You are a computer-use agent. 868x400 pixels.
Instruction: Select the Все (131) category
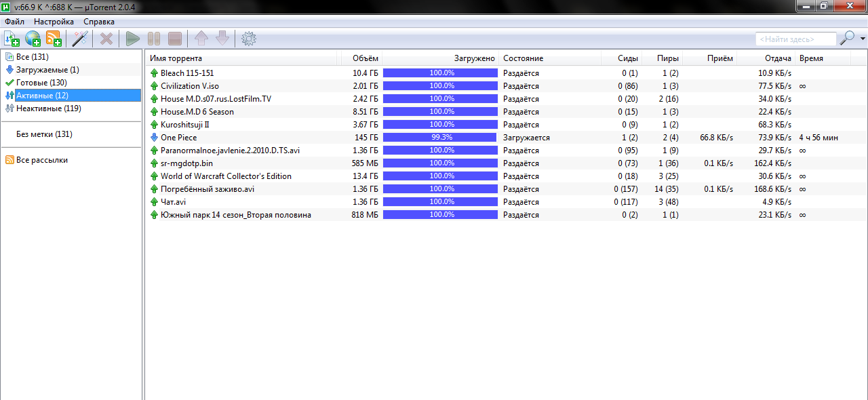point(32,57)
